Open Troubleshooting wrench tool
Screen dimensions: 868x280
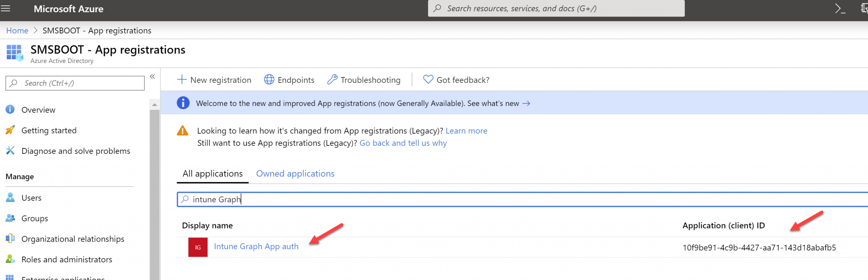tap(332, 80)
